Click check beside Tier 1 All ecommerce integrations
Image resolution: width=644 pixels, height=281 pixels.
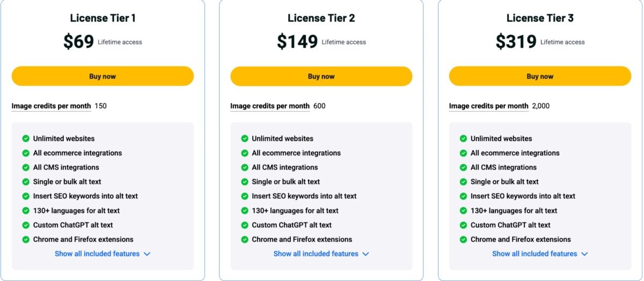pos(26,153)
